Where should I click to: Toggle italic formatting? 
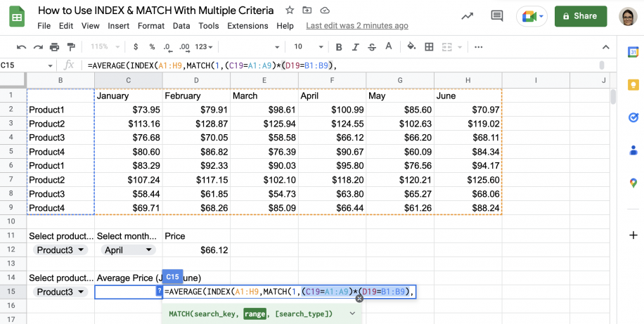(356, 47)
